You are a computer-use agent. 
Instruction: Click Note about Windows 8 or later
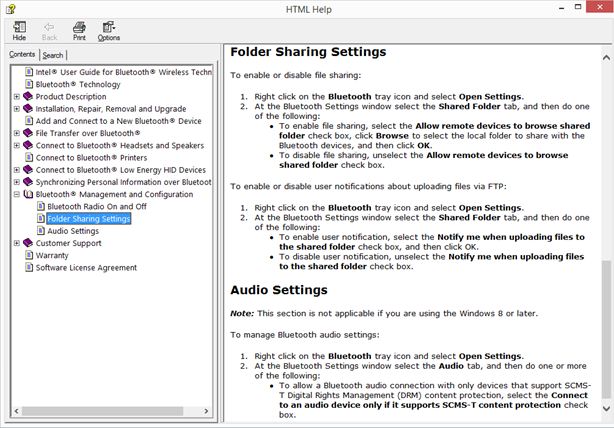384,313
